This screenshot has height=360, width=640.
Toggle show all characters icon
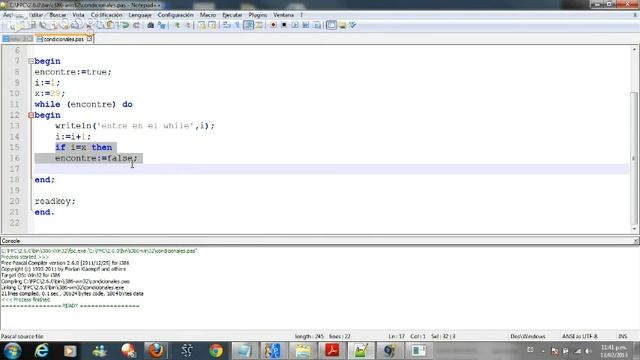point(237,25)
